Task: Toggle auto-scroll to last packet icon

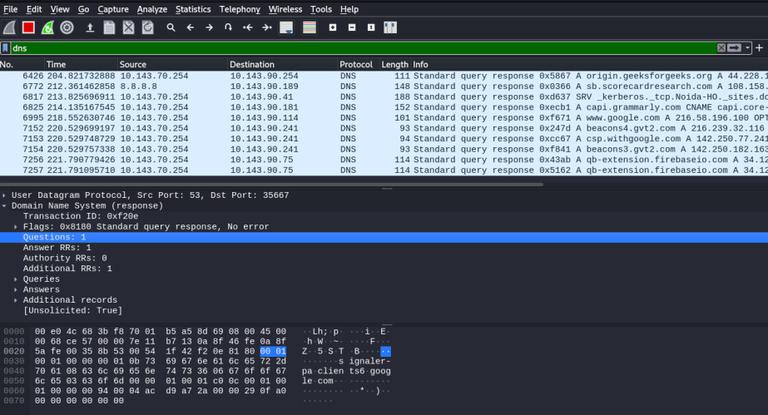Action: point(286,28)
